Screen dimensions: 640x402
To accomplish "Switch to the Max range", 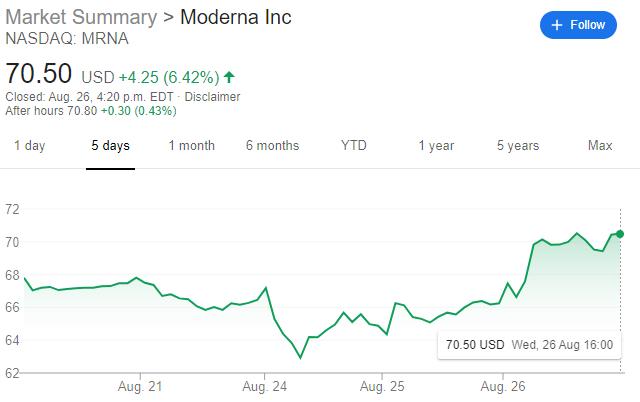I will coord(600,146).
